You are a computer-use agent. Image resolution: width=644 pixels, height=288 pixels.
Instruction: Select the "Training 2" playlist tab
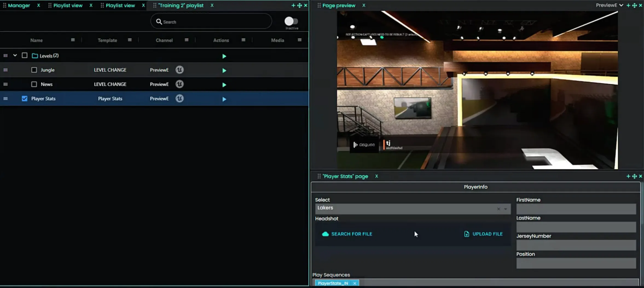click(181, 5)
